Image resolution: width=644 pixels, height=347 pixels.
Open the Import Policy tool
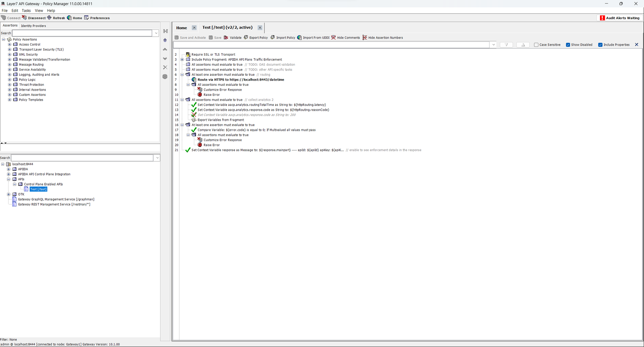pos(283,38)
